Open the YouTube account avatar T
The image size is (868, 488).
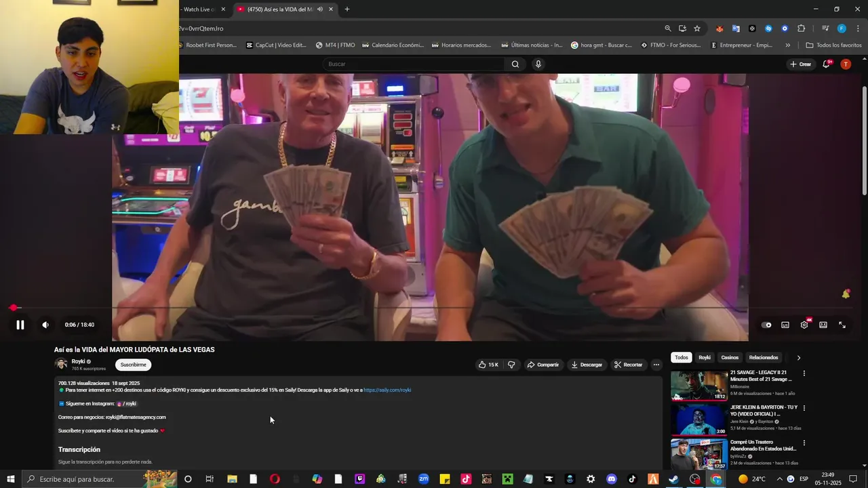[x=846, y=64]
